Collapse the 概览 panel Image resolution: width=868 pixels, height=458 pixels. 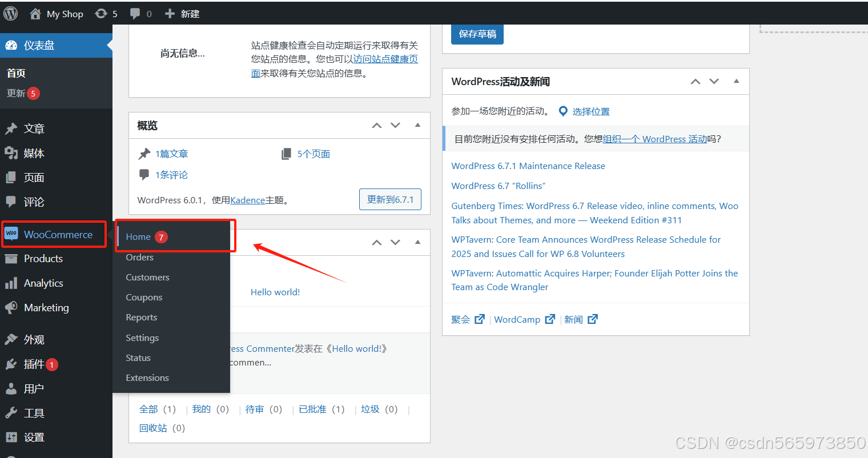tap(417, 125)
